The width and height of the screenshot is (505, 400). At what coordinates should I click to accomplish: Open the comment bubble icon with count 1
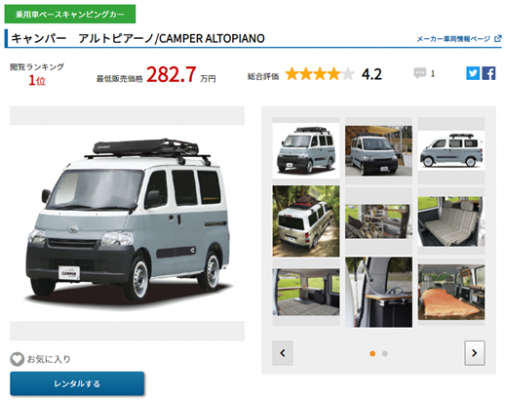click(420, 73)
